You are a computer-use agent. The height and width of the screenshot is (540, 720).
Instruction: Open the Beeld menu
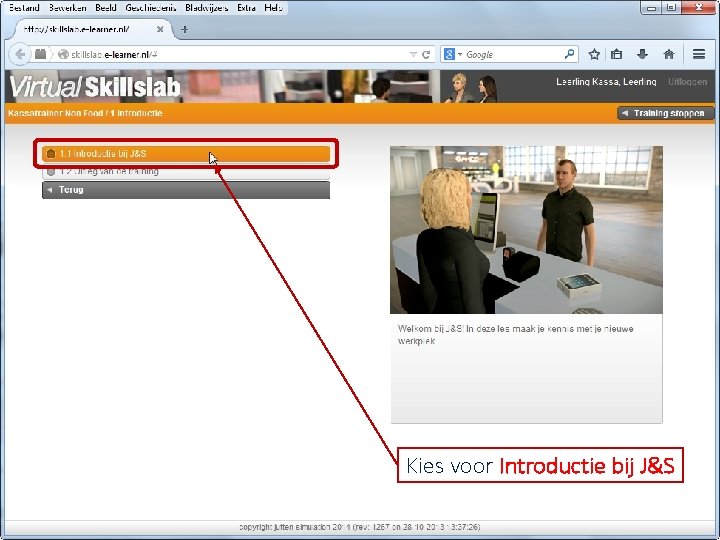(x=106, y=7)
